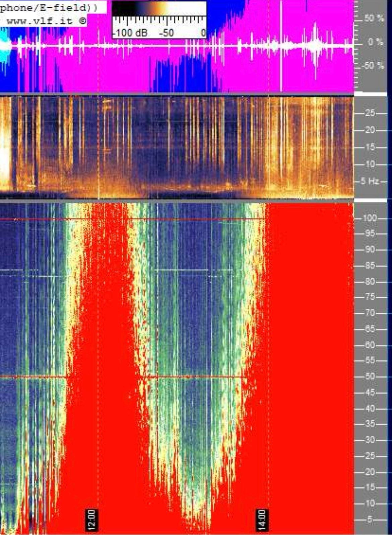Image resolution: width=392 pixels, height=535 pixels.
Task: Click the 15 tick on upper frequency axis
Action: [370, 147]
